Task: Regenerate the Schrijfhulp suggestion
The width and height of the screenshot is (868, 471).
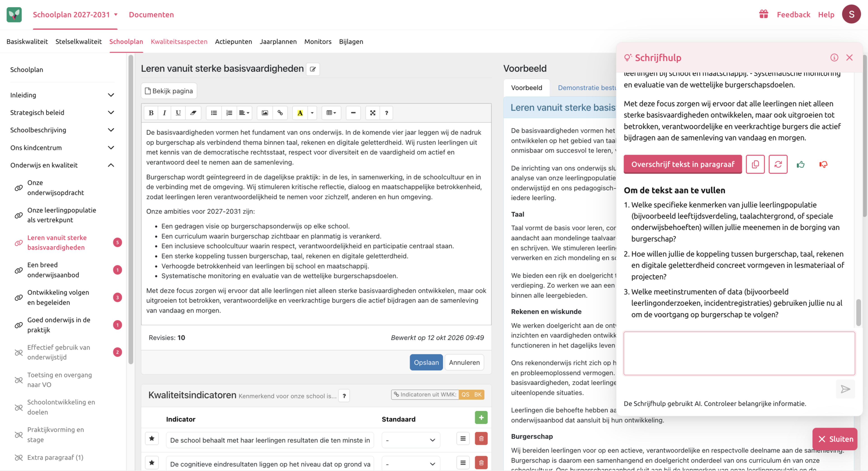Action: (778, 164)
